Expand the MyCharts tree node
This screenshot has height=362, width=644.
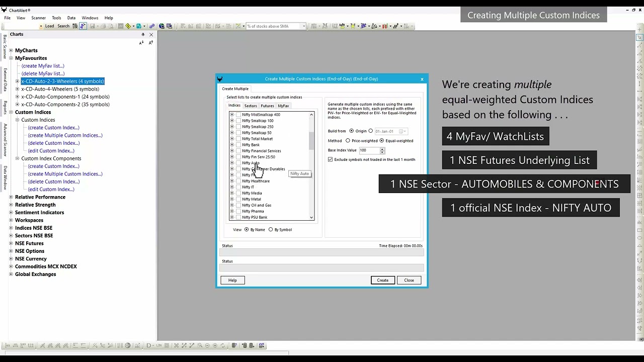11,50
